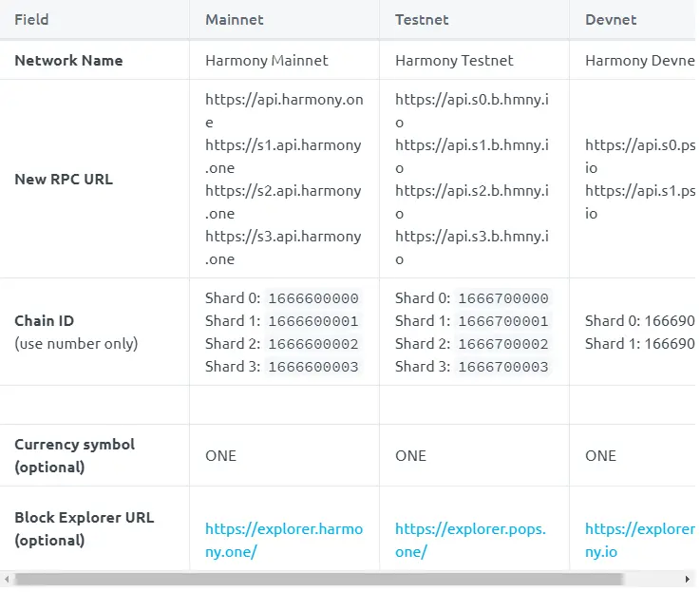The height and width of the screenshot is (592, 700).
Task: Click the https://s2.api.harmony.one RPC URL
Action: (283, 202)
